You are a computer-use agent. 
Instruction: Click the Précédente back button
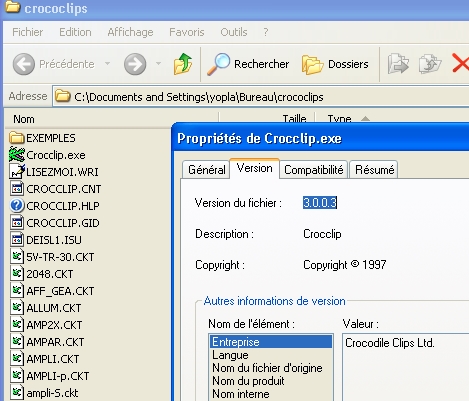click(54, 64)
